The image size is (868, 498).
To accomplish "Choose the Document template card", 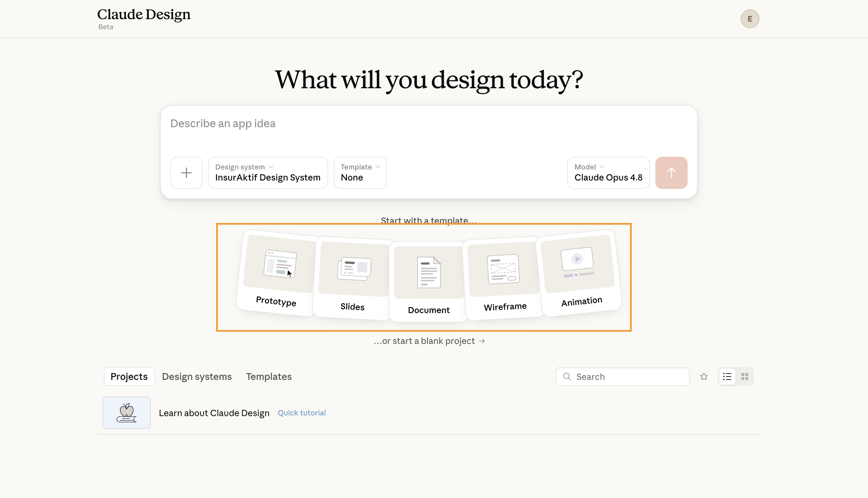I will (x=429, y=282).
